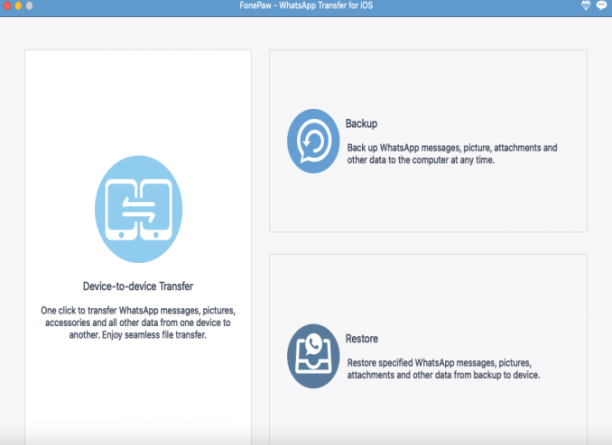Choose the Backup heading
The height and width of the screenshot is (445, 612).
point(361,123)
